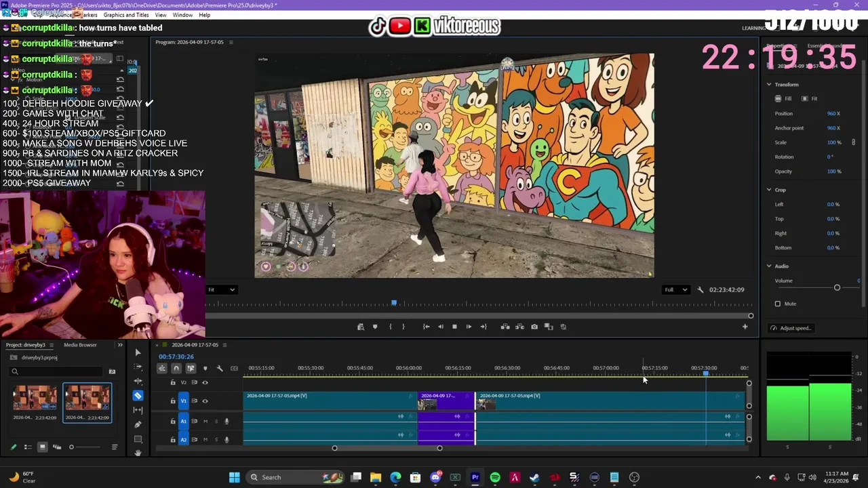Click Mark Out bracket button
The image size is (868, 488).
(403, 327)
